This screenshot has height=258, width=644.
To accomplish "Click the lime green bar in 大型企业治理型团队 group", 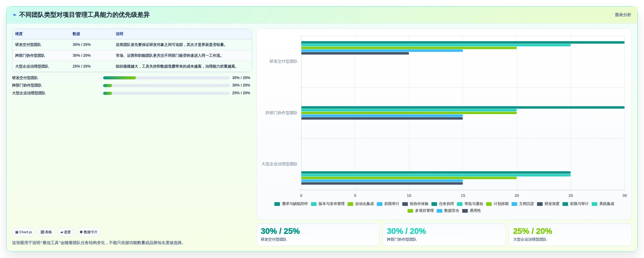I will (409, 178).
